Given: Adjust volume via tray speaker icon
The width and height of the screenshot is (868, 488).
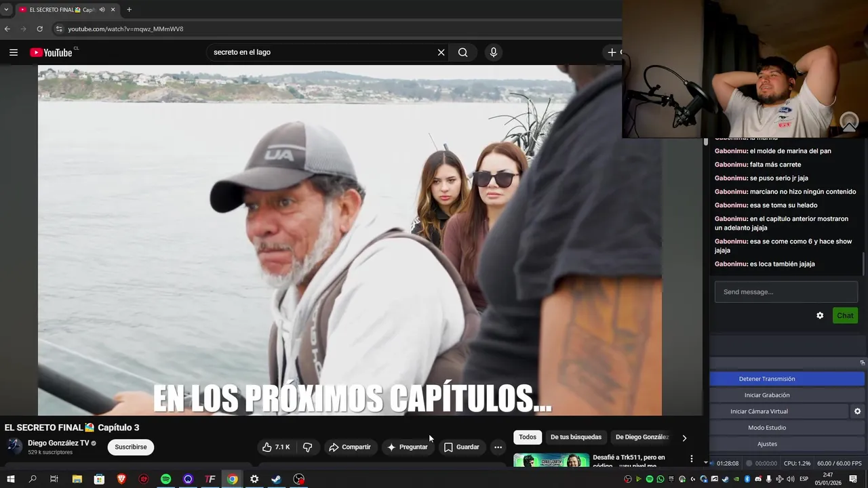Looking at the screenshot, I should tap(791, 479).
